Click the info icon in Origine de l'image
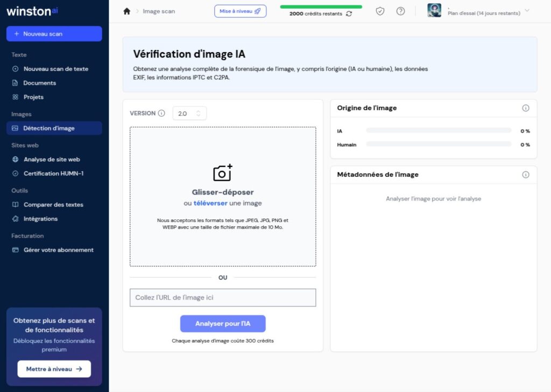The width and height of the screenshot is (551, 392). (526, 108)
